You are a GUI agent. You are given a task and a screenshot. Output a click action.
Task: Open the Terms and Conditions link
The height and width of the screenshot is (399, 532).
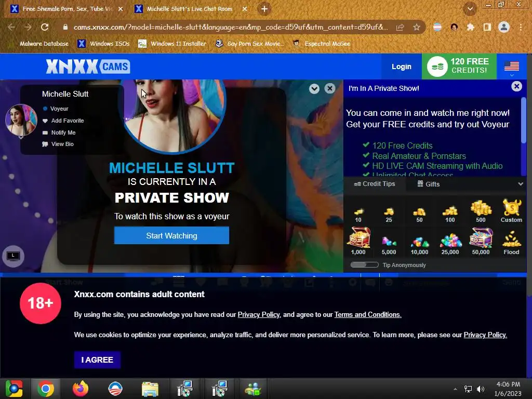pyautogui.click(x=368, y=314)
